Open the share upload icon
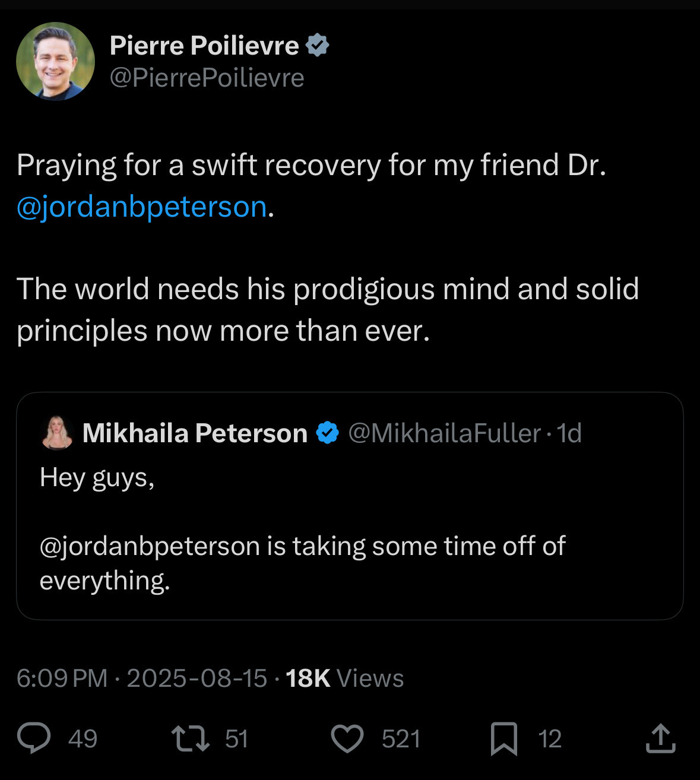Image resolution: width=700 pixels, height=780 pixels. [x=661, y=738]
